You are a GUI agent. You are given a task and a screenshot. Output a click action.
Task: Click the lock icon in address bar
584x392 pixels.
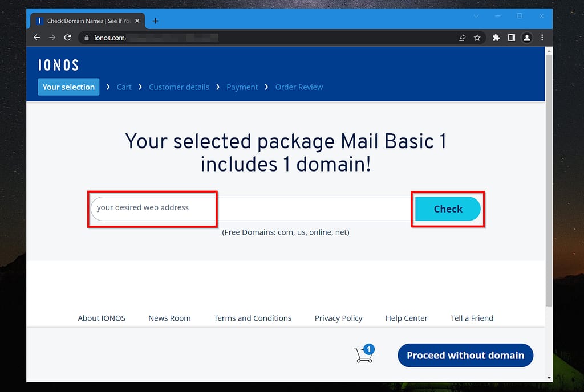[x=87, y=38]
